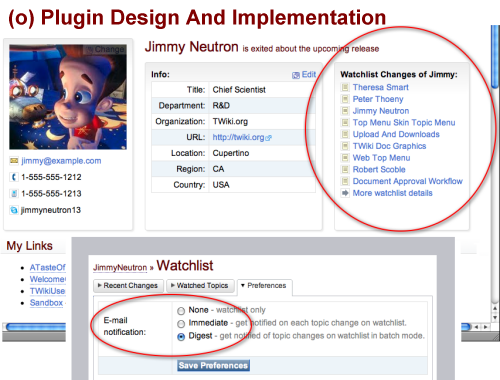The image size is (500, 380).
Task: Click the vertical scrollbar down arrow
Action: pos(495,317)
